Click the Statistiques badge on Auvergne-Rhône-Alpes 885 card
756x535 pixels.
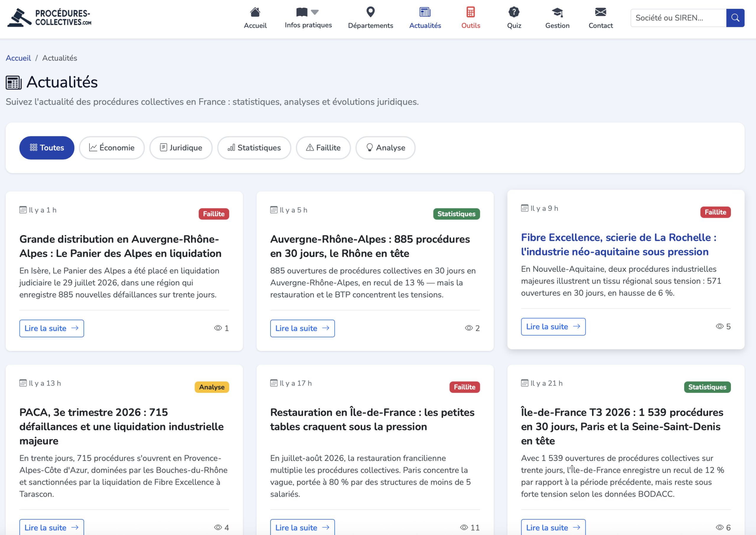pyautogui.click(x=456, y=214)
